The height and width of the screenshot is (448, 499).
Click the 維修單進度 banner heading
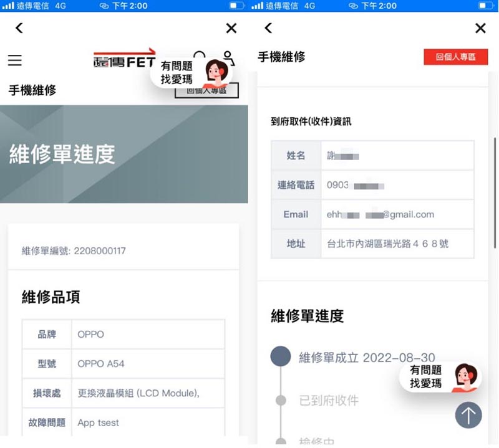pos(62,154)
